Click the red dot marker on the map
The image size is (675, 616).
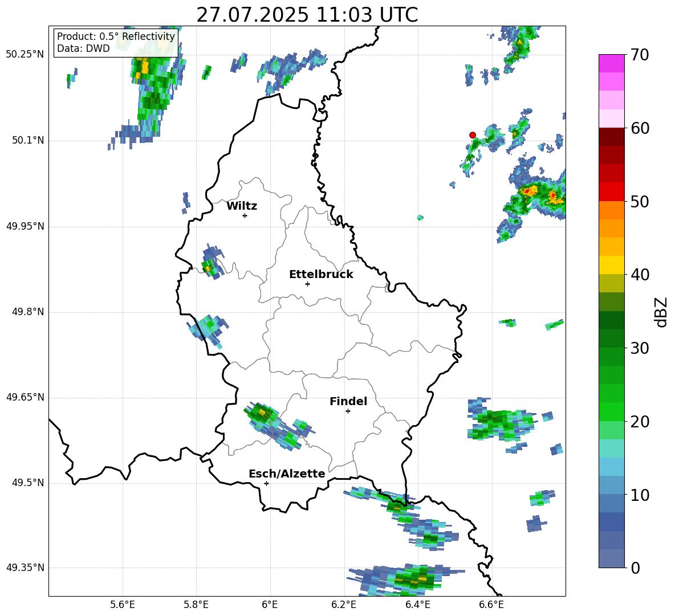click(473, 135)
